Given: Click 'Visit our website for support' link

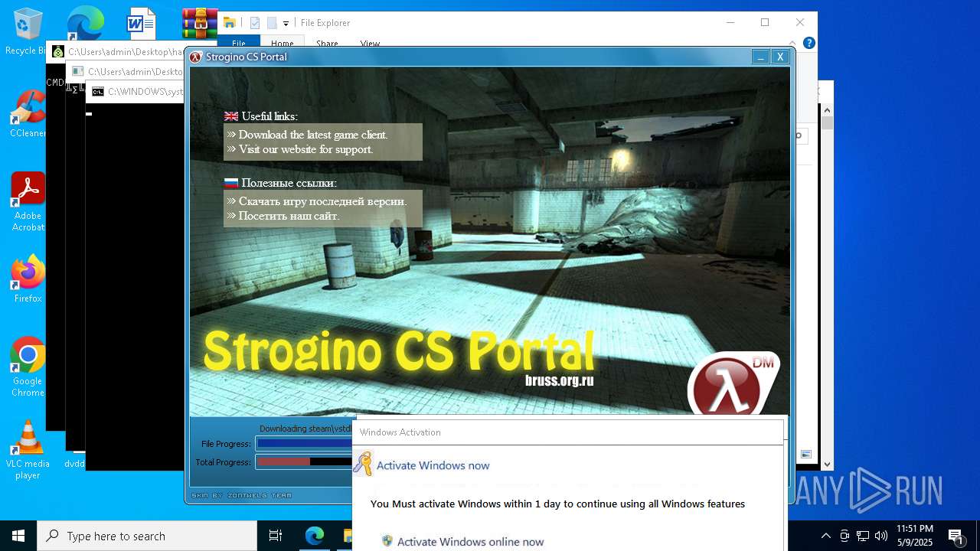Looking at the screenshot, I should [305, 149].
